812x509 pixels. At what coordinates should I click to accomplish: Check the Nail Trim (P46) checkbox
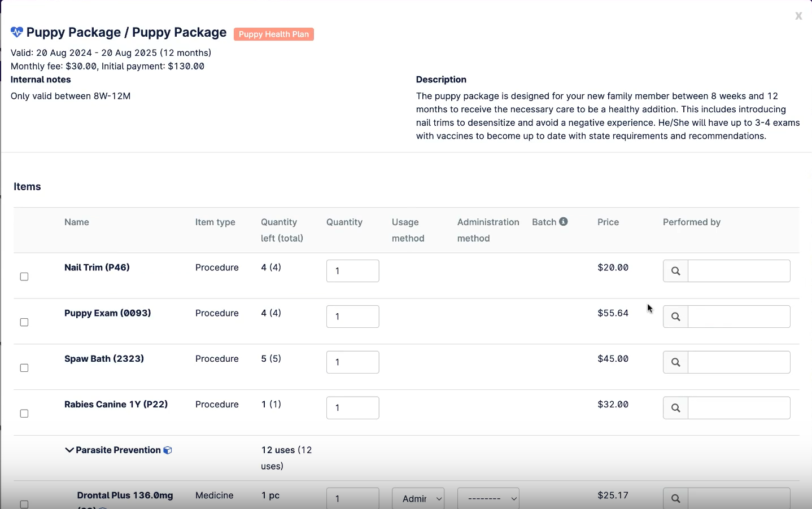pos(24,277)
